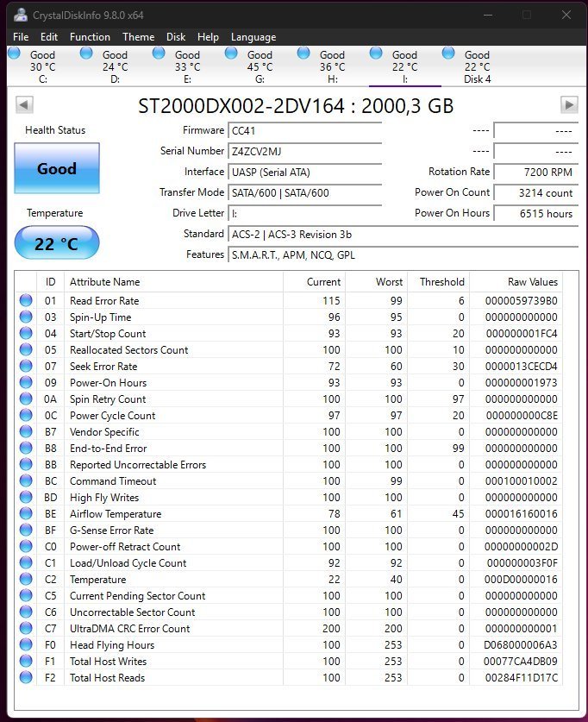Click status orb for Read Error Rate

pyautogui.click(x=26, y=300)
